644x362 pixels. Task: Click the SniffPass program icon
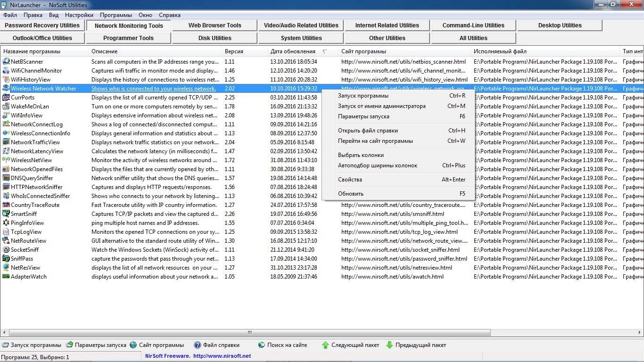6,258
